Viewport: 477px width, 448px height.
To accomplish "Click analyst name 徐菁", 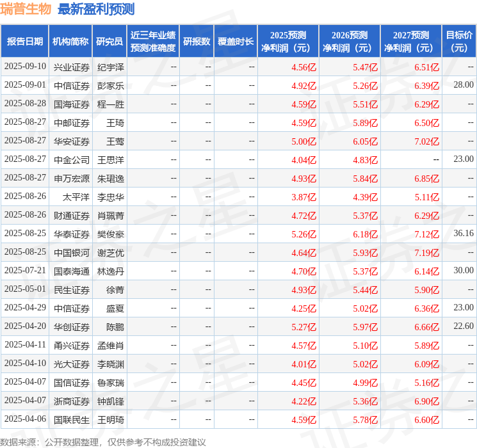I will tap(115, 290).
